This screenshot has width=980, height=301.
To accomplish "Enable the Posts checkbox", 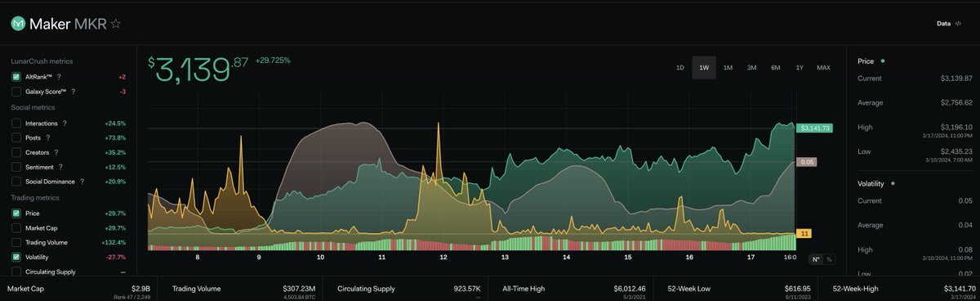I will 16,138.
